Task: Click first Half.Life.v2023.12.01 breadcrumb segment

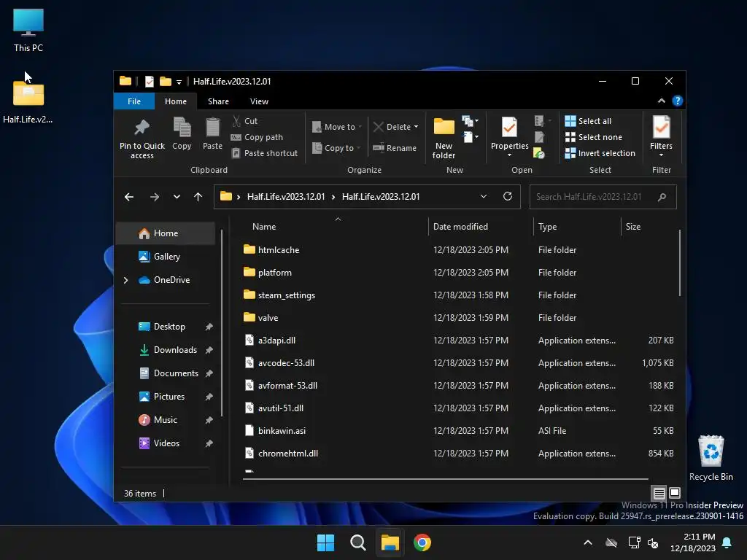Action: coord(286,197)
